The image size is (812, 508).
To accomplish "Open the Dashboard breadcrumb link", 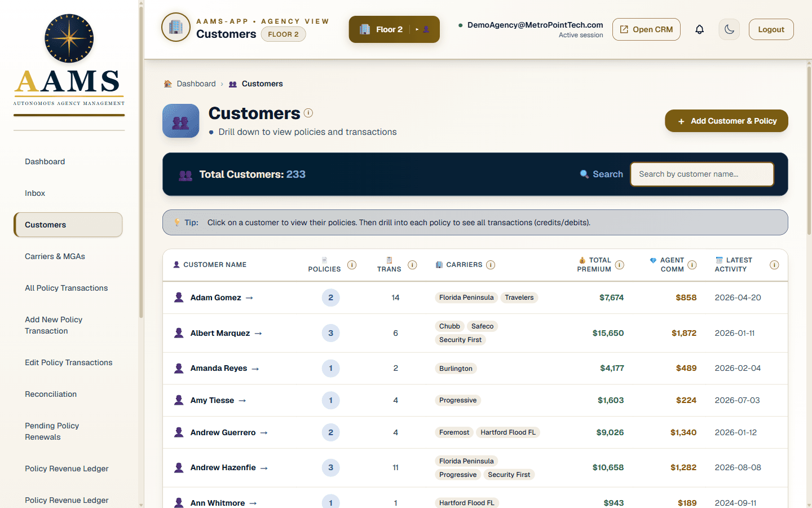I will 196,84.
